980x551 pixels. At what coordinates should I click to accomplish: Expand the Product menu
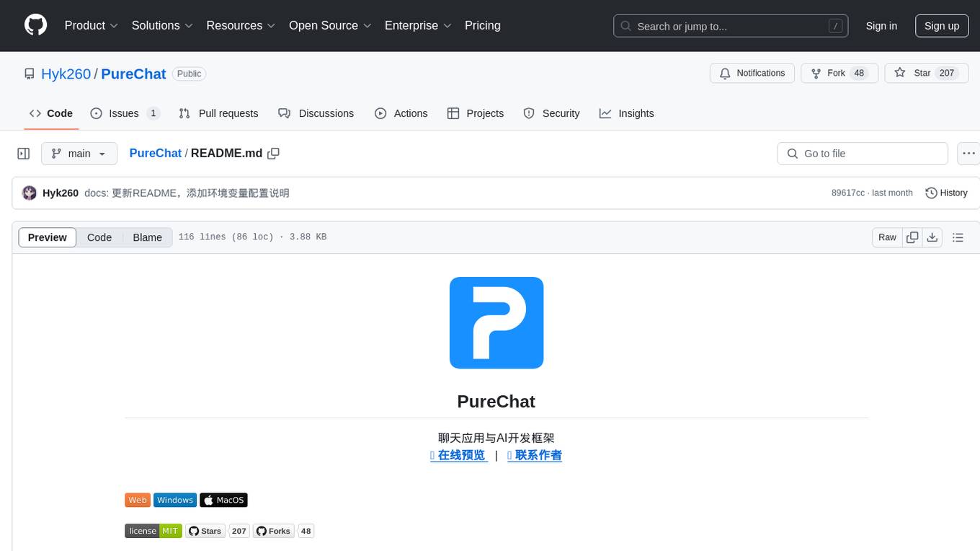pyautogui.click(x=92, y=25)
